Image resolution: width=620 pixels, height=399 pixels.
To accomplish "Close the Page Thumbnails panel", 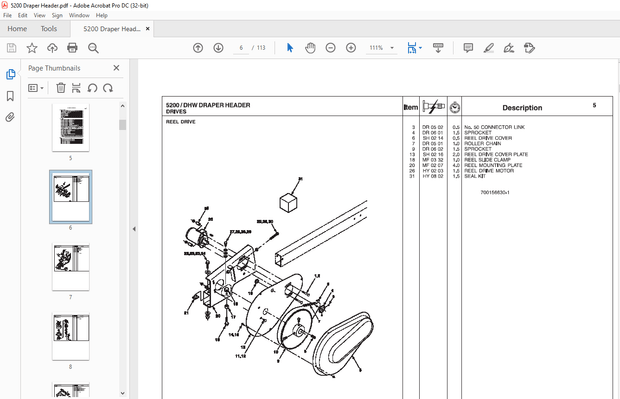I will pyautogui.click(x=116, y=68).
